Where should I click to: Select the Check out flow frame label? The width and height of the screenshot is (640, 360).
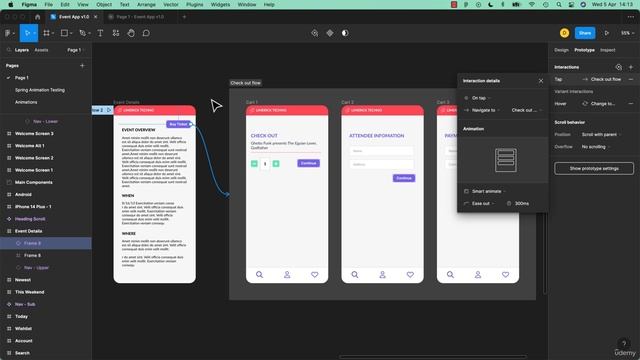point(245,83)
